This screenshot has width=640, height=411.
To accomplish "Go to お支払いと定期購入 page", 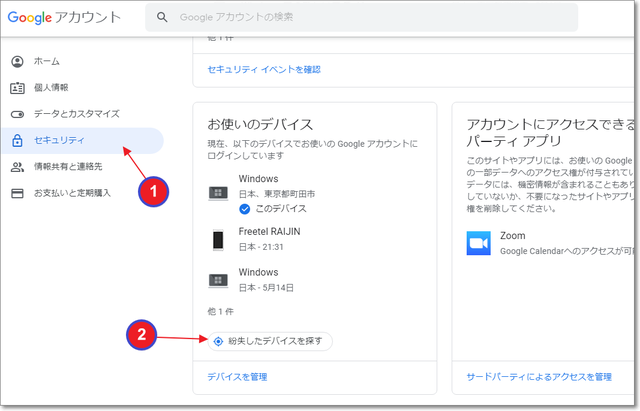I will click(x=72, y=192).
